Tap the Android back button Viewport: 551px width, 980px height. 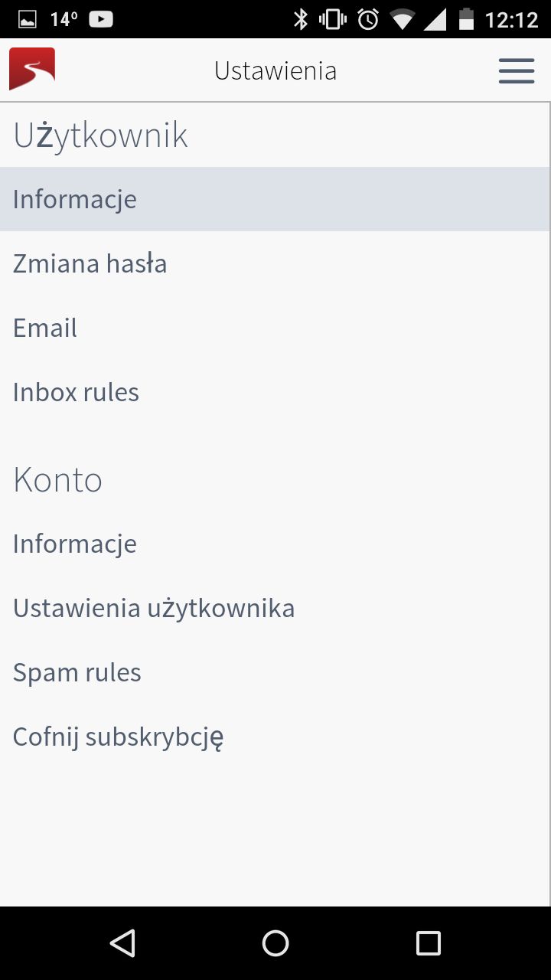pyautogui.click(x=122, y=942)
